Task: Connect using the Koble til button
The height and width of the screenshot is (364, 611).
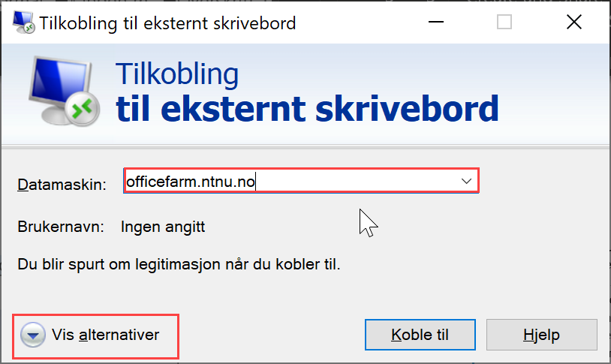Action: [420, 335]
